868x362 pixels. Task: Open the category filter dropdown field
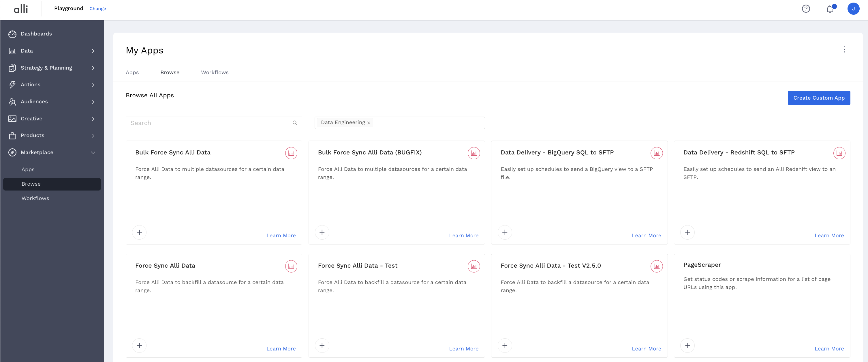tap(428, 123)
